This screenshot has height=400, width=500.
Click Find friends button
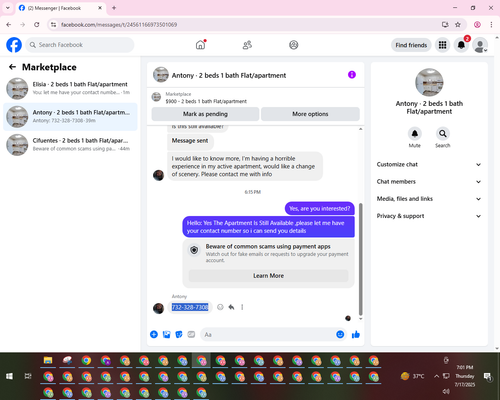pos(411,45)
